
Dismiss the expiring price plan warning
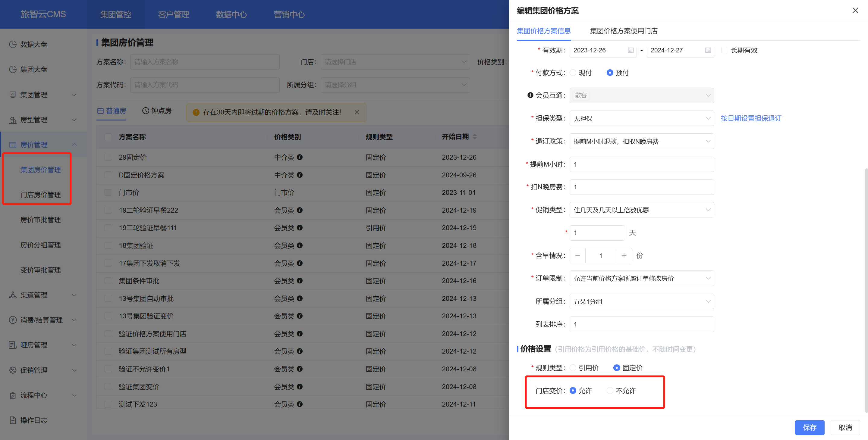357,112
